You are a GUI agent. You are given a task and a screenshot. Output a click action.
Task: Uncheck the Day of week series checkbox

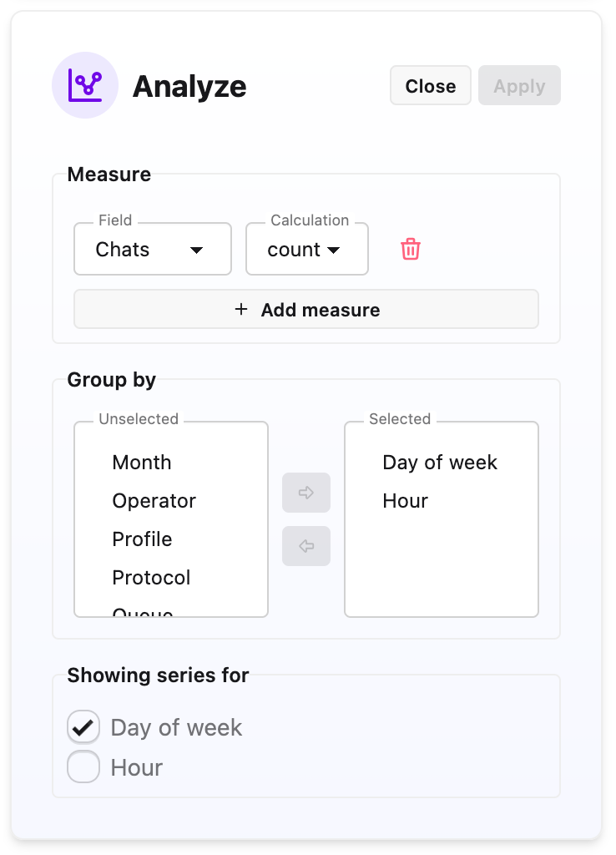pyautogui.click(x=83, y=727)
